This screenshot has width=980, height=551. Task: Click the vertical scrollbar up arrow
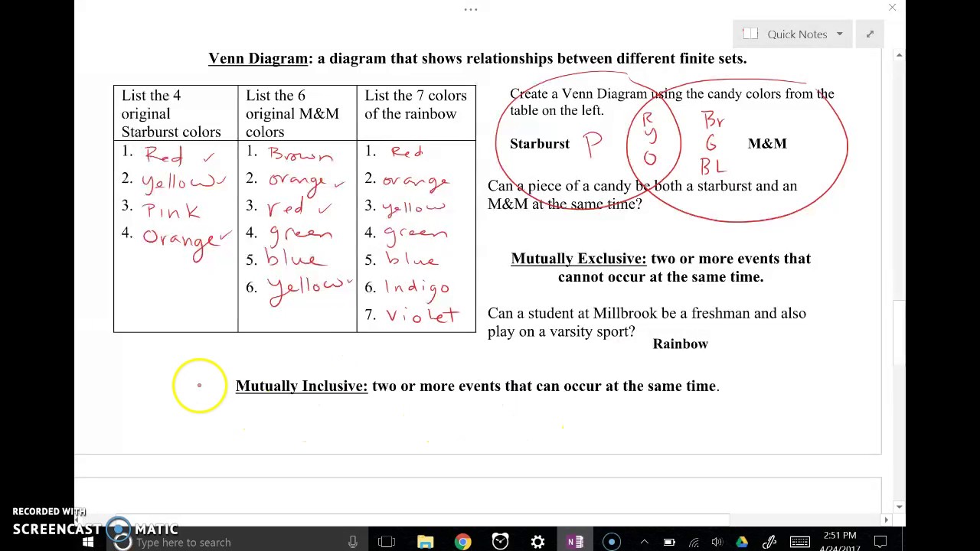[x=899, y=55]
